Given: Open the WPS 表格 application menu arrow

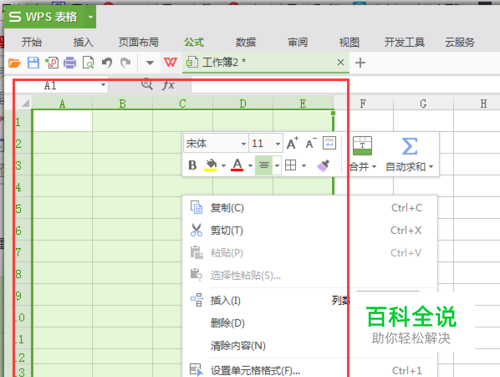Looking at the screenshot, I should coord(90,17).
